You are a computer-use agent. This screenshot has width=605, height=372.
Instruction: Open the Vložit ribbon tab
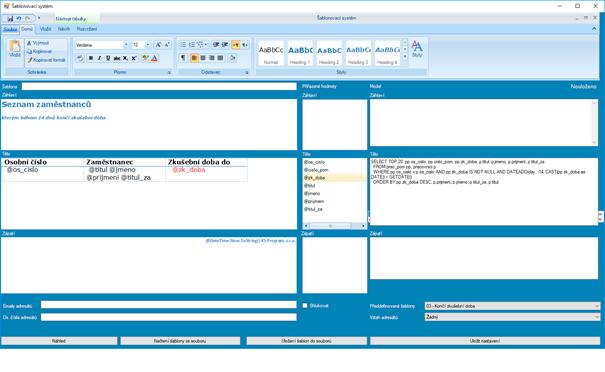pos(45,29)
